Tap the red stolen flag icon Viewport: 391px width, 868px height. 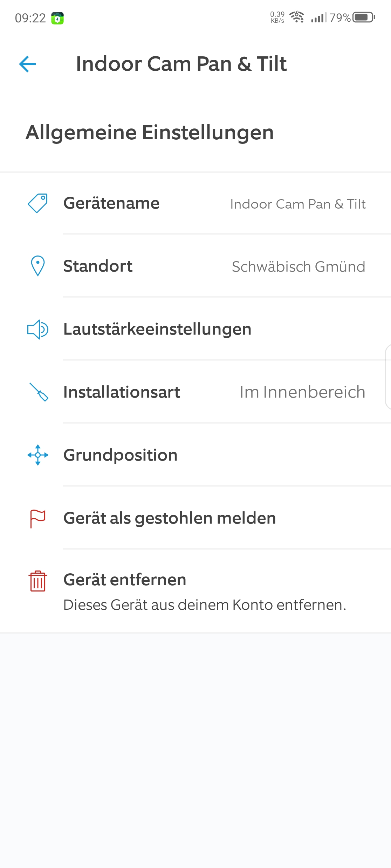38,518
